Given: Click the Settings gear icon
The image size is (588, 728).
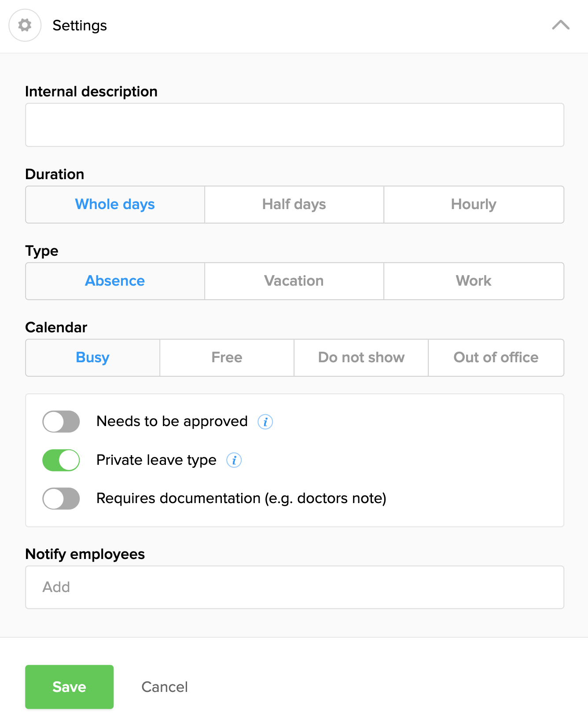Looking at the screenshot, I should [25, 26].
